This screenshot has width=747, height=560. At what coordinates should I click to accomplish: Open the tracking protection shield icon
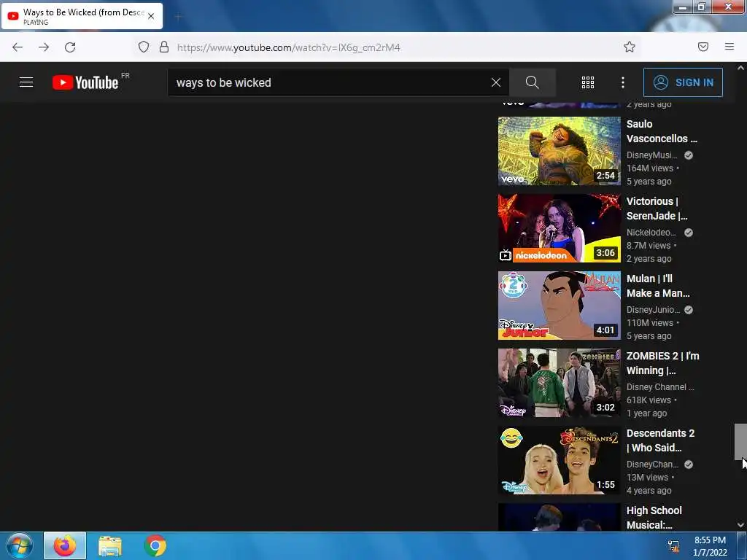coord(144,47)
